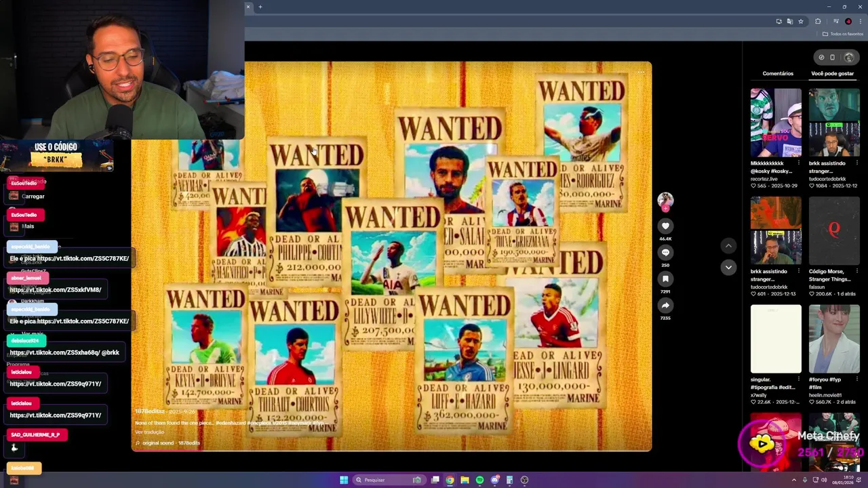
Task: Open Chrome media controls icon
Action: pos(836,21)
